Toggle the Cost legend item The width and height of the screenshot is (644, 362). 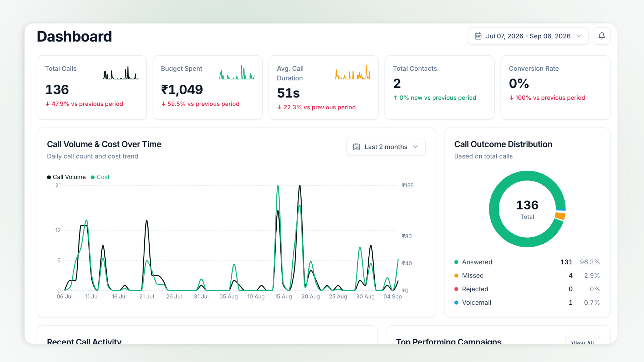point(100,177)
